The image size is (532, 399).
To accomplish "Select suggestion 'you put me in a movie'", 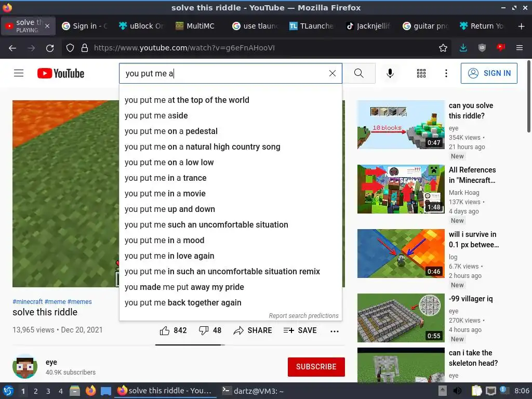I will [231, 194].
